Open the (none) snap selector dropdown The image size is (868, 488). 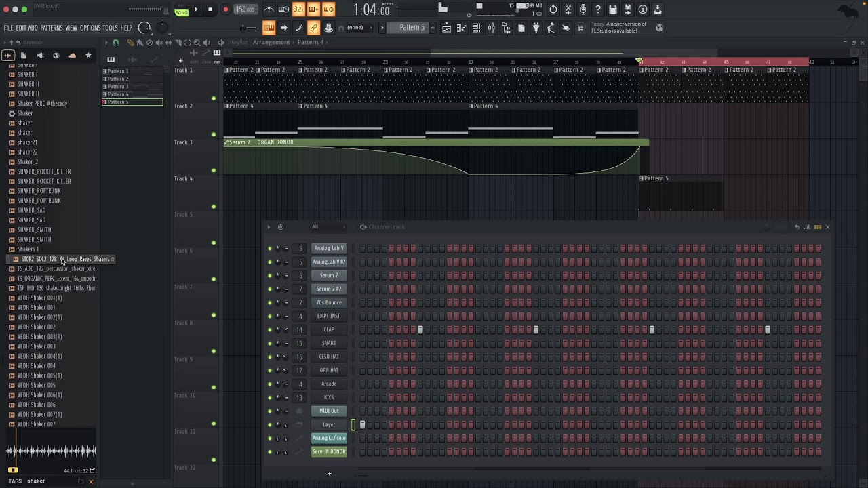pos(355,28)
